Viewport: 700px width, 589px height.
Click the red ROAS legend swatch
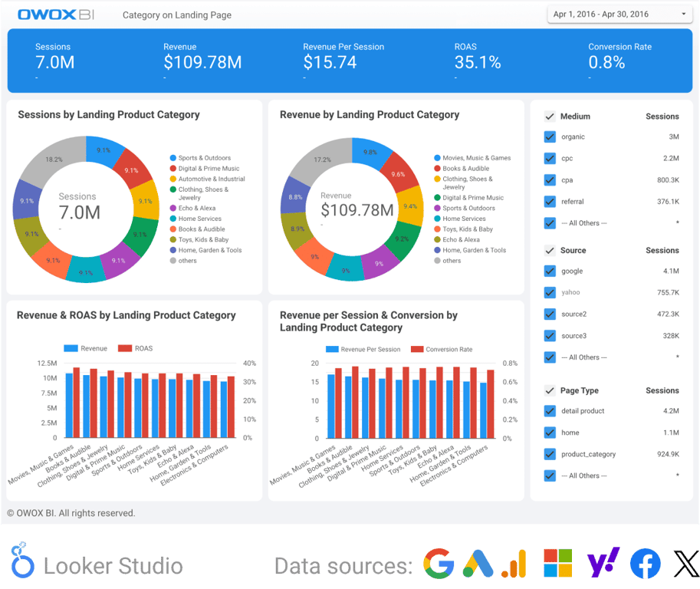[125, 348]
